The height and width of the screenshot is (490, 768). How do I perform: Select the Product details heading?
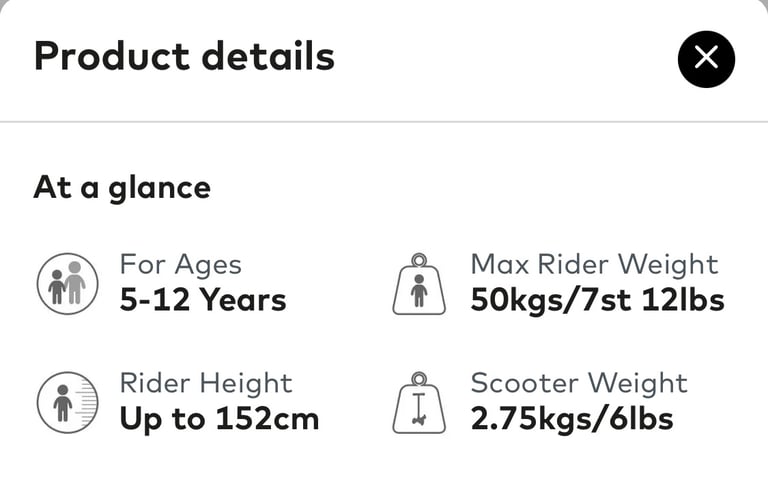(x=184, y=56)
